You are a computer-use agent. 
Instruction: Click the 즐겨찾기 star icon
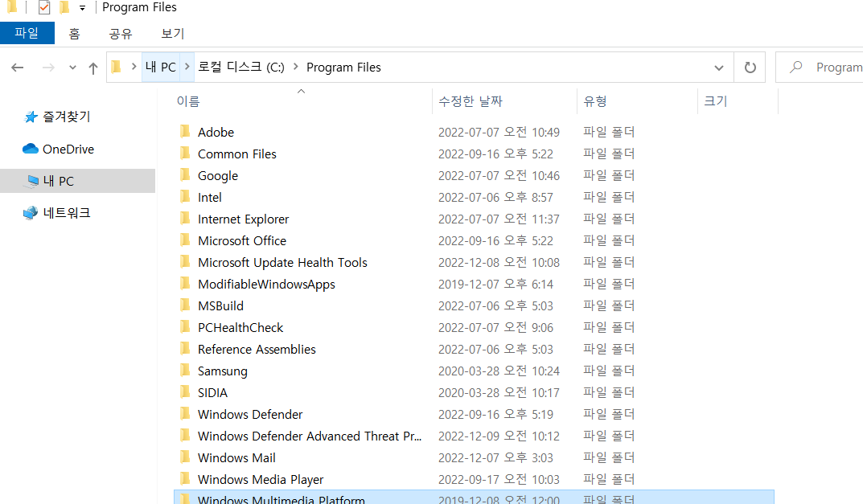tap(31, 117)
